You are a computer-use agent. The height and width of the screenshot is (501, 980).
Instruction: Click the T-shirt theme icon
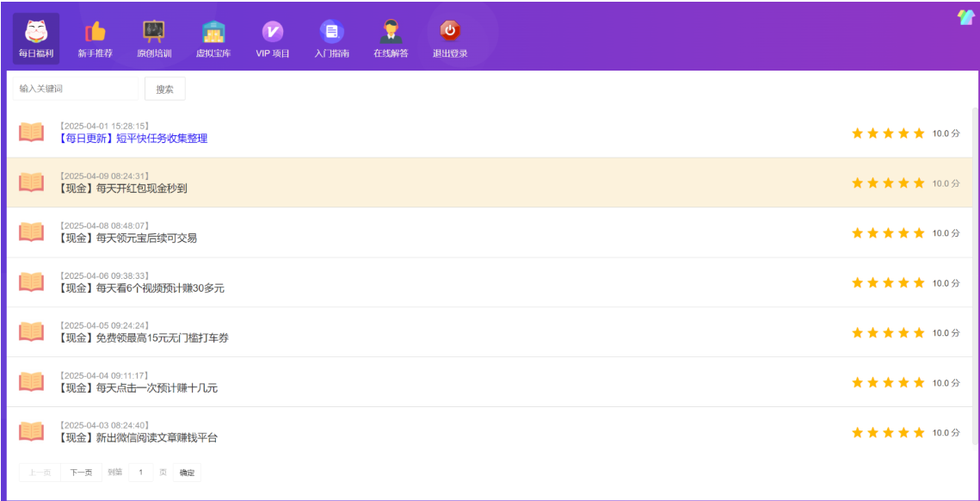pyautogui.click(x=965, y=17)
